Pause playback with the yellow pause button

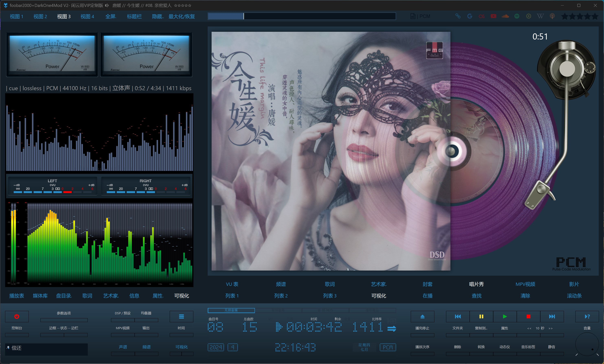[481, 316]
